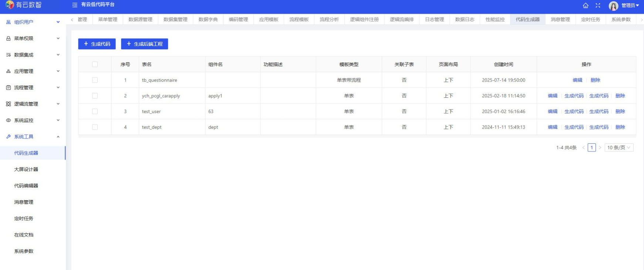Click the 组织用户 sidebar icon
The width and height of the screenshot is (644, 270).
point(9,22)
